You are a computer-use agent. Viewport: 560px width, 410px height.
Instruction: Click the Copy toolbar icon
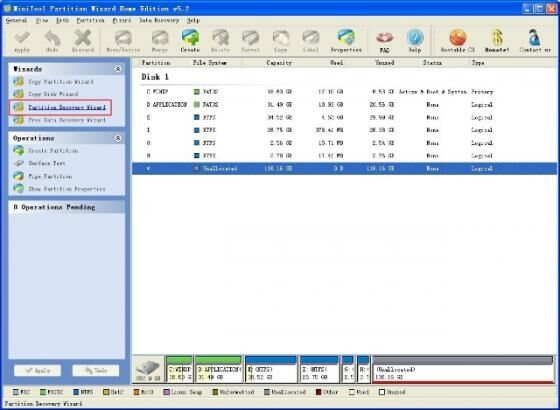pyautogui.click(x=281, y=38)
